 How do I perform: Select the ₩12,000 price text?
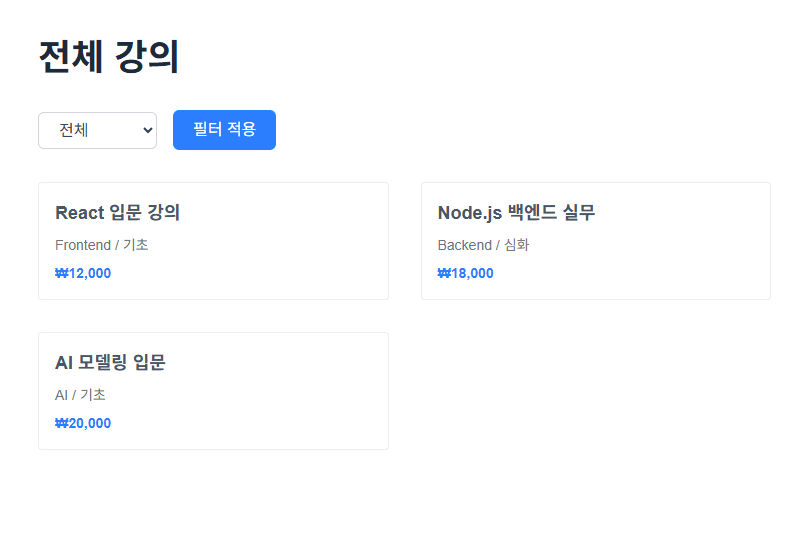[83, 273]
